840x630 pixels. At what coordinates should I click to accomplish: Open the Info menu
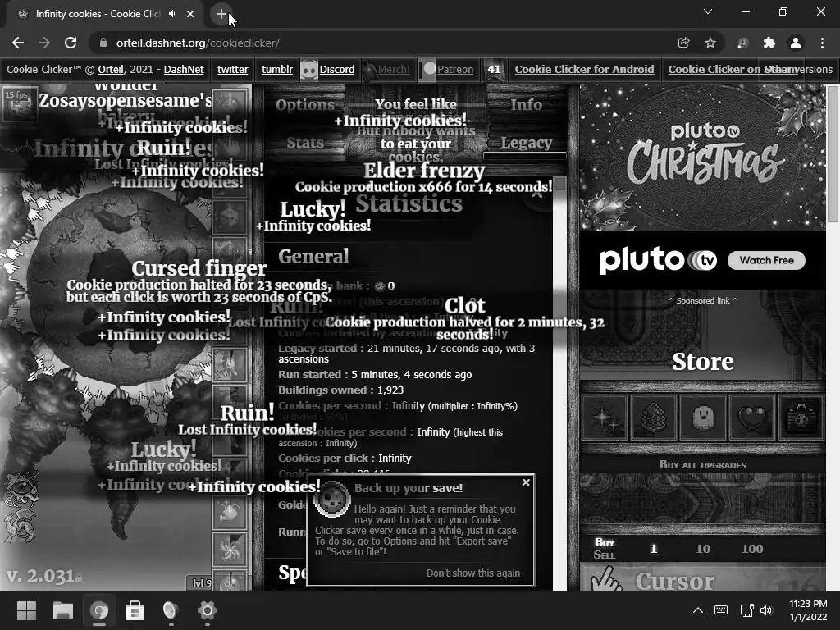(526, 104)
